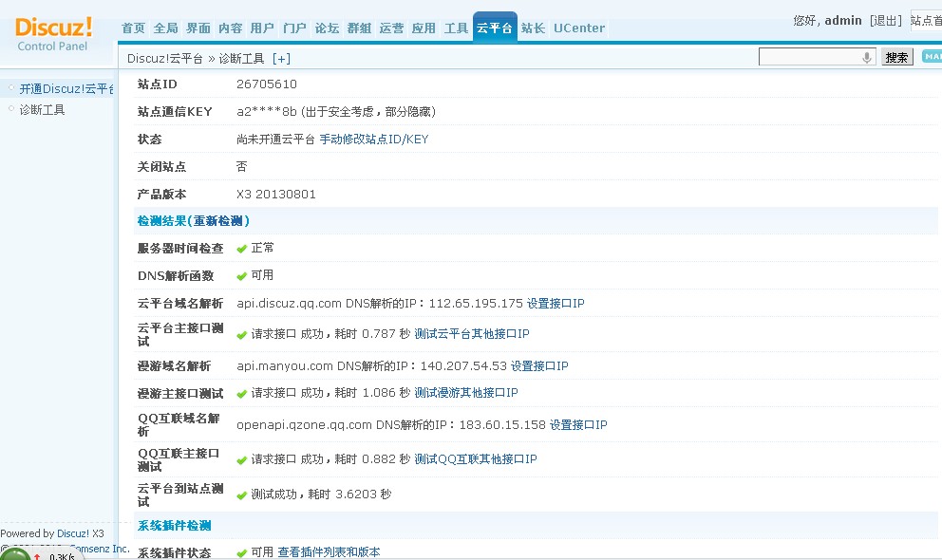This screenshot has height=560, width=942.
Task: Click 设置接口IP for openapi.qzone.qq.com
Action: (578, 425)
